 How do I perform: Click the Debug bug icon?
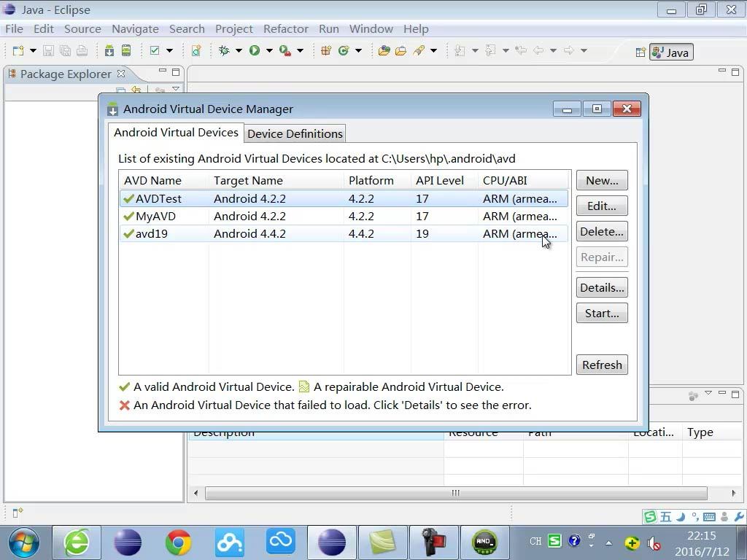[224, 50]
